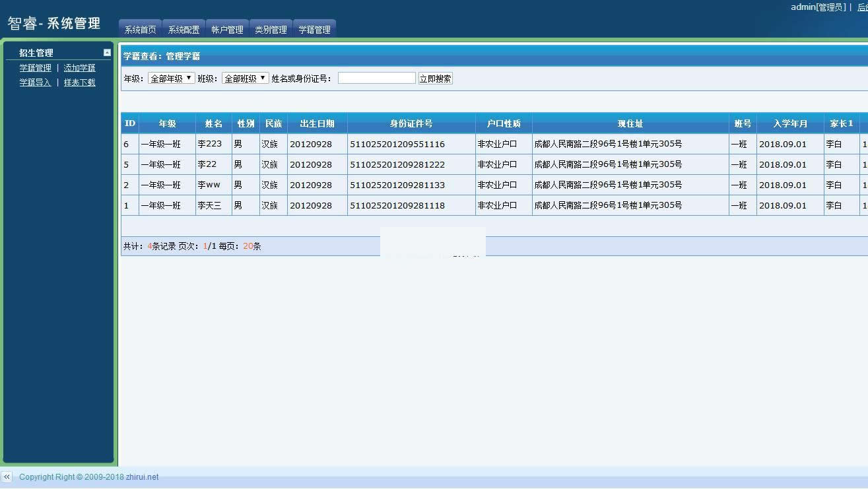
Task: Open the 学籍导入 import page
Action: click(35, 82)
